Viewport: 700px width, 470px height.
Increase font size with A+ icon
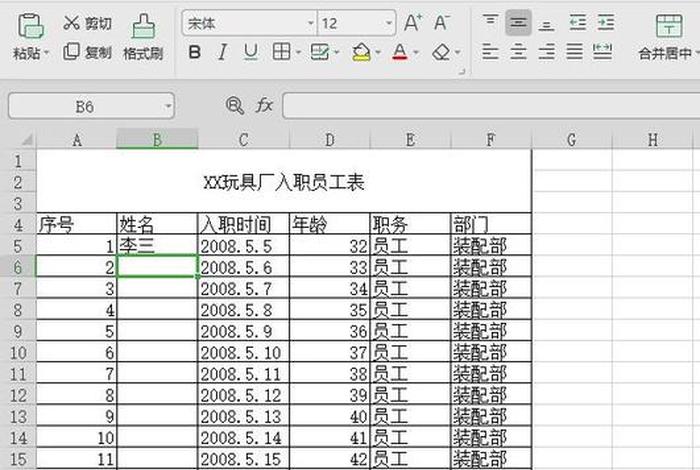(x=413, y=23)
